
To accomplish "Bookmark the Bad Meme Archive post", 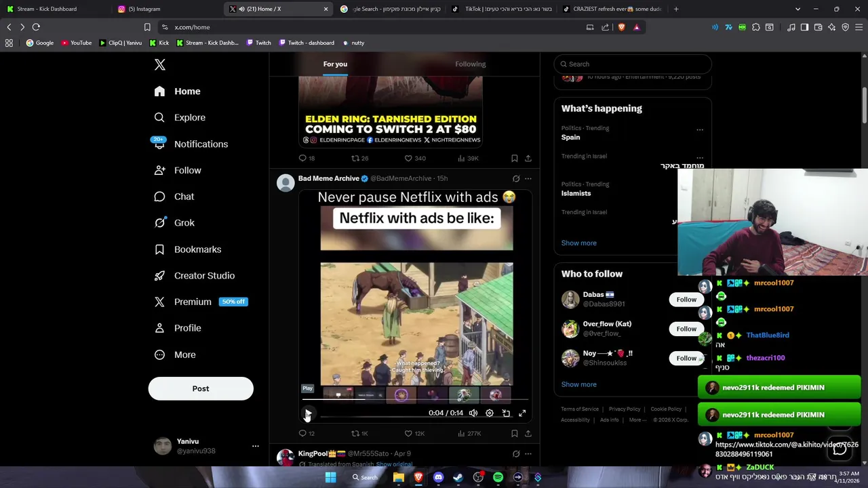I will click(515, 433).
